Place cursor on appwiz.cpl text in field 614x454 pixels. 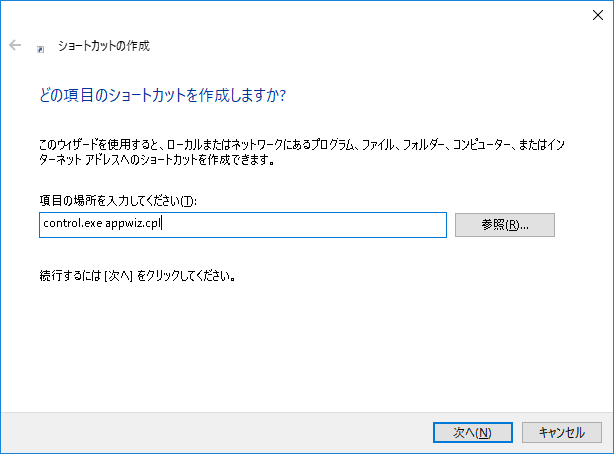tap(133, 224)
